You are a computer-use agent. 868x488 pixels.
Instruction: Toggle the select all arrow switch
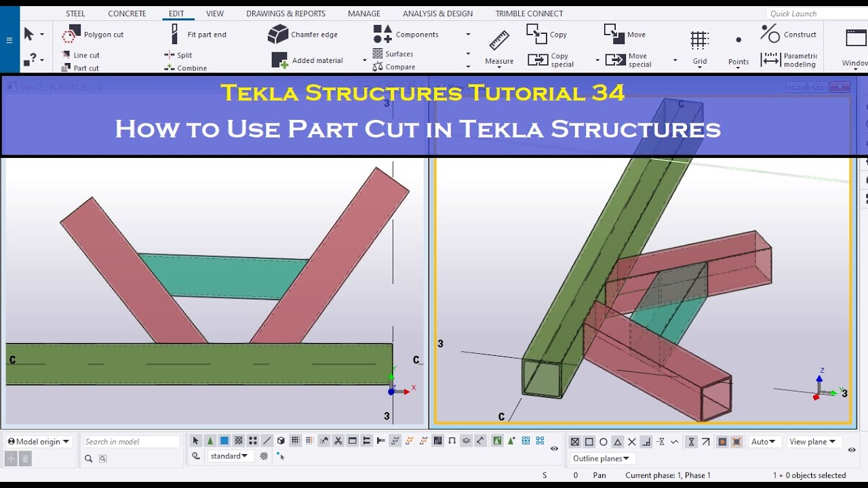tap(196, 441)
